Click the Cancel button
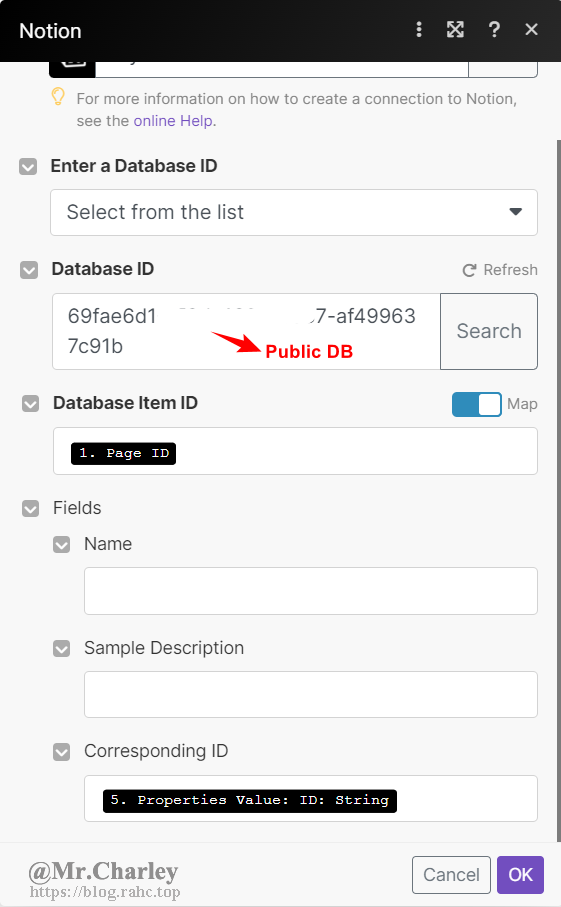This screenshot has height=907, width=561. tap(451, 875)
